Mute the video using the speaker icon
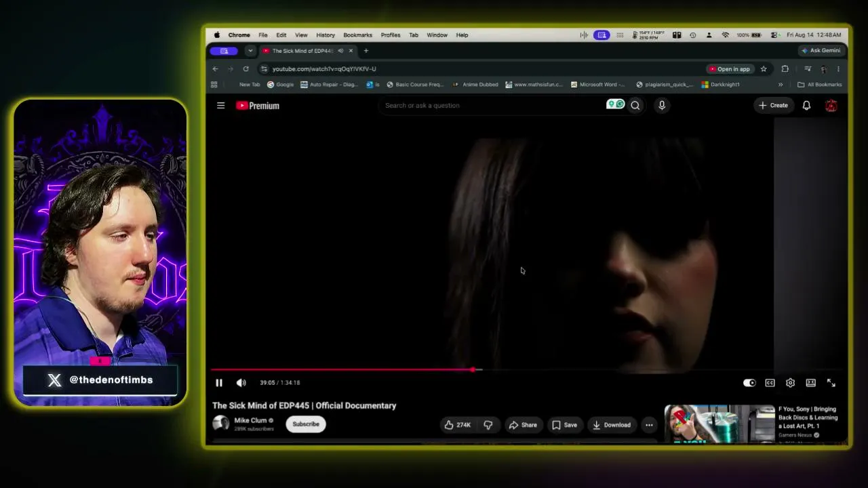This screenshot has width=868, height=488. tap(241, 383)
